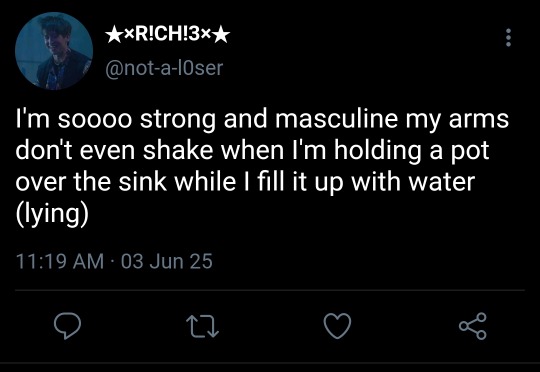Click the word "(lying)" in the tweet
The image size is (540, 372).
(x=52, y=214)
